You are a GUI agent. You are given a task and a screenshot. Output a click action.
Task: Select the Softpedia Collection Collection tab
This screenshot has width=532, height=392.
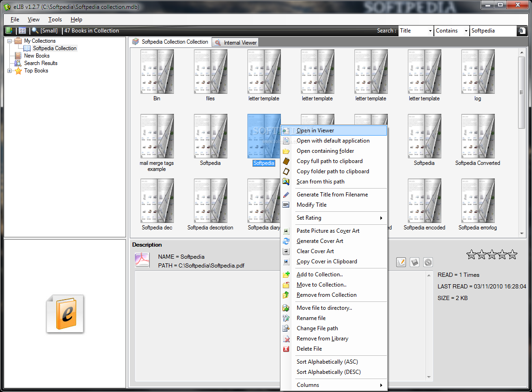(170, 42)
